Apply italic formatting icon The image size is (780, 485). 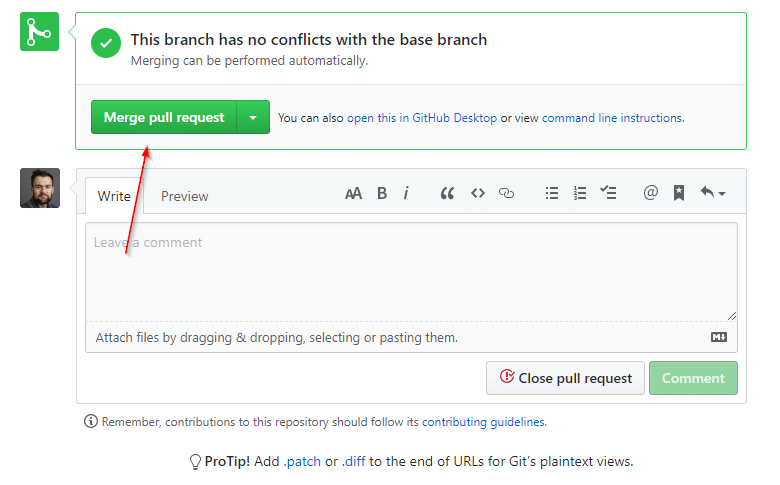click(x=406, y=193)
